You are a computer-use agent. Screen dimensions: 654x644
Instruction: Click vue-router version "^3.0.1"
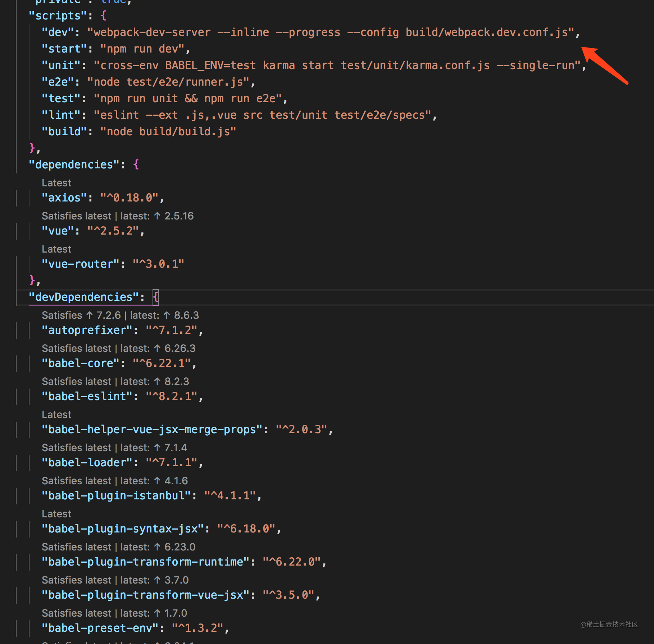point(159,264)
